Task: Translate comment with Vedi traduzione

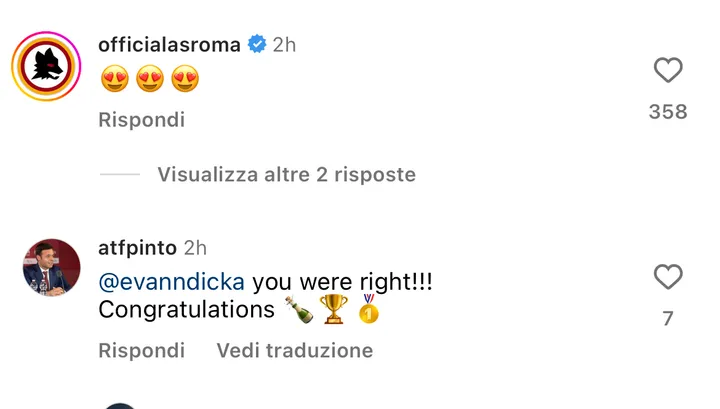Action: tap(295, 351)
